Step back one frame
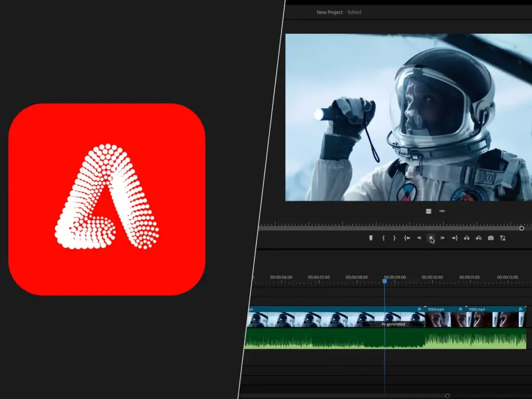This screenshot has height=399, width=532. coord(420,238)
